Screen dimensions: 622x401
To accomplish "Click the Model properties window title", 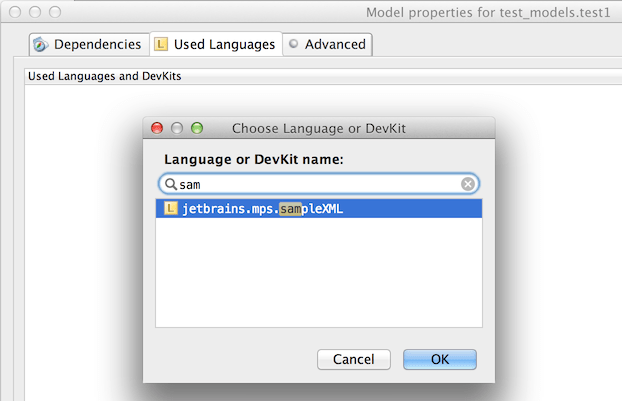I will (488, 13).
